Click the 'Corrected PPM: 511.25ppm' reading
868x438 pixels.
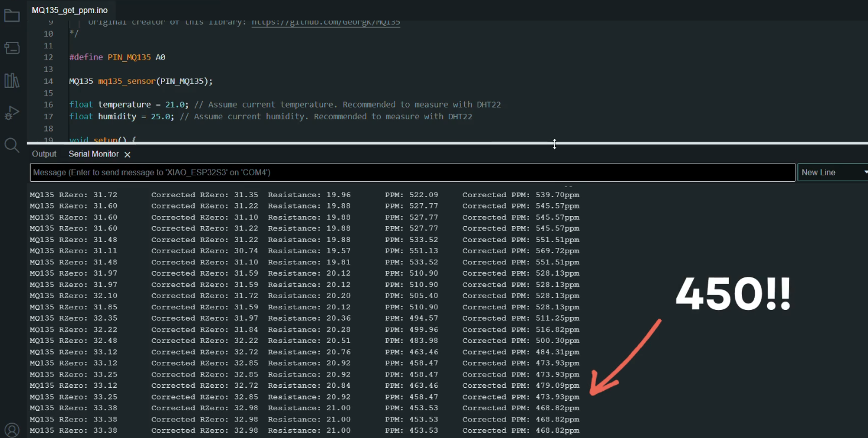pos(521,318)
